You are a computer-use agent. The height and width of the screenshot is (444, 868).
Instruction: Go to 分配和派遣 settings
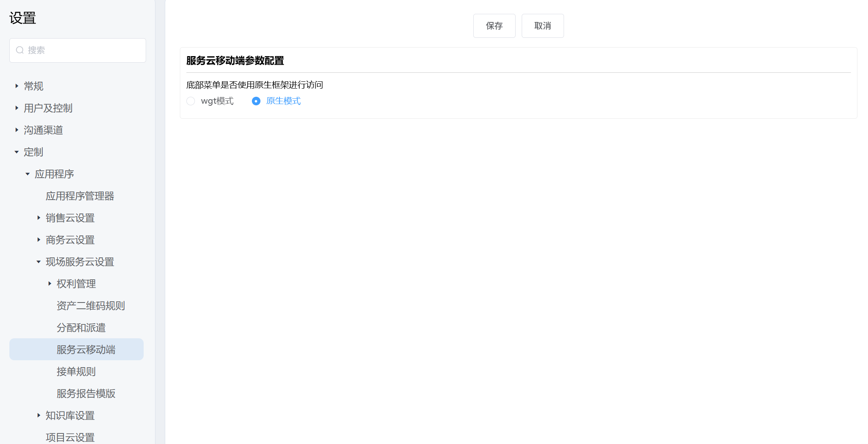(x=81, y=328)
